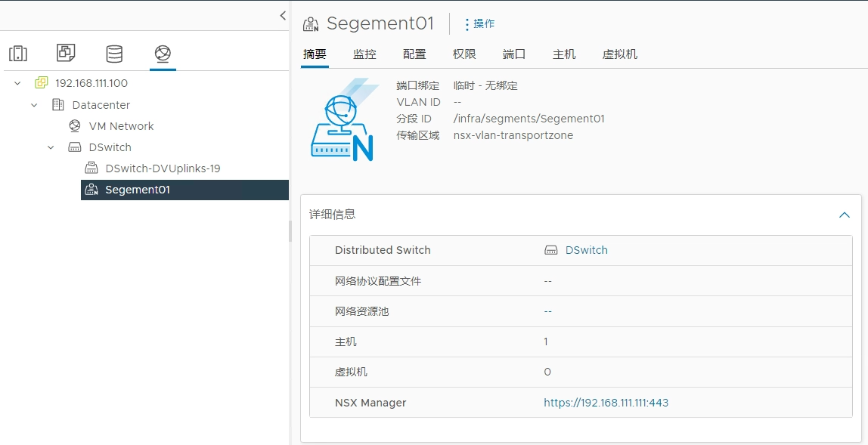Select VM Network in the tree
Image resolution: width=868 pixels, height=445 pixels.
coord(121,126)
